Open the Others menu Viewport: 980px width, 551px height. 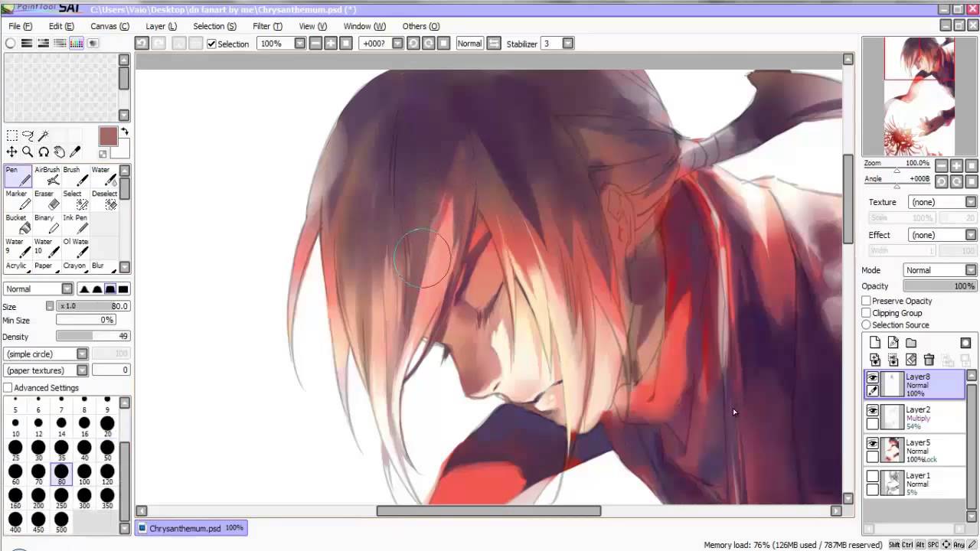(420, 26)
